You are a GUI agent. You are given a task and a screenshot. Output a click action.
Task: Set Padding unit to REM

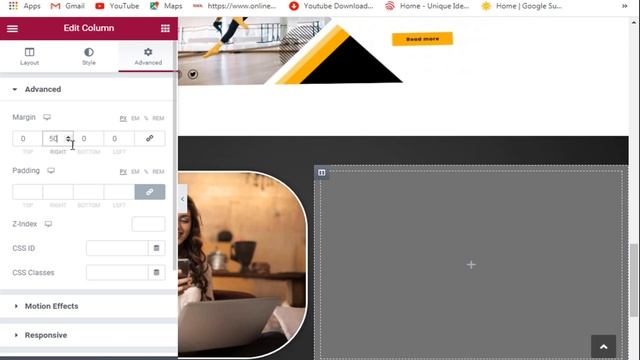pos(158,171)
